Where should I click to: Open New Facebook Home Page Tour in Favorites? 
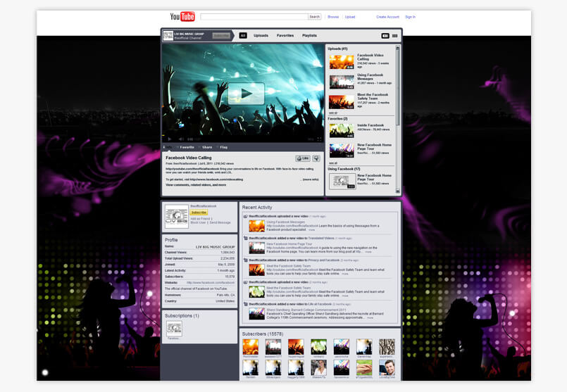click(342, 151)
